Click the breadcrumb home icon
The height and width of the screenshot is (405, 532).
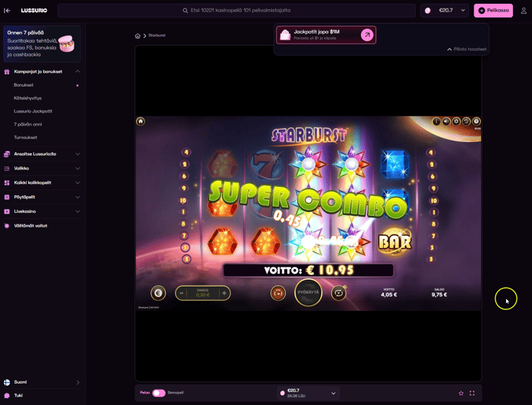[x=138, y=36]
